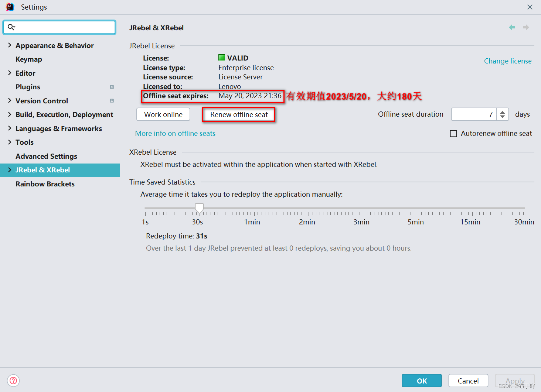Click the Time Saved Statistics heading
Screen dimensions: 541x392
pyautogui.click(x=162, y=182)
